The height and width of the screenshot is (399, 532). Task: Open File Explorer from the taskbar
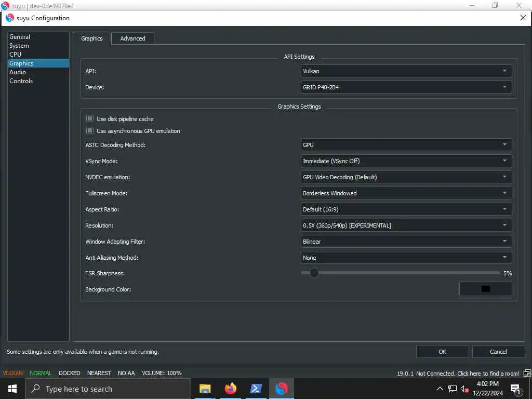point(205,389)
